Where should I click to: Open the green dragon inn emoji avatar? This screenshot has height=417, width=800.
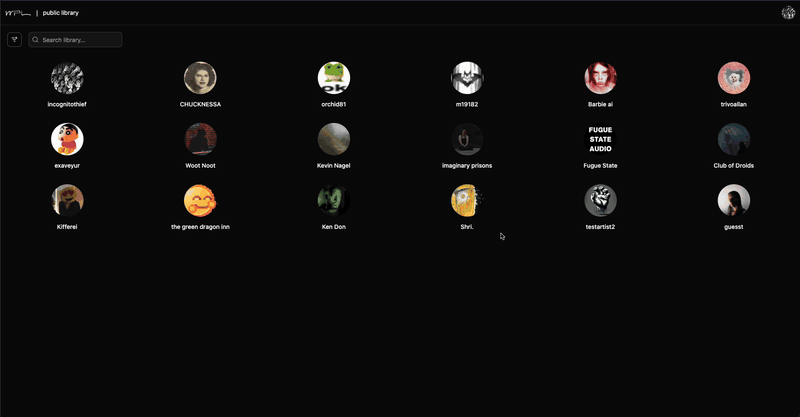coord(200,200)
